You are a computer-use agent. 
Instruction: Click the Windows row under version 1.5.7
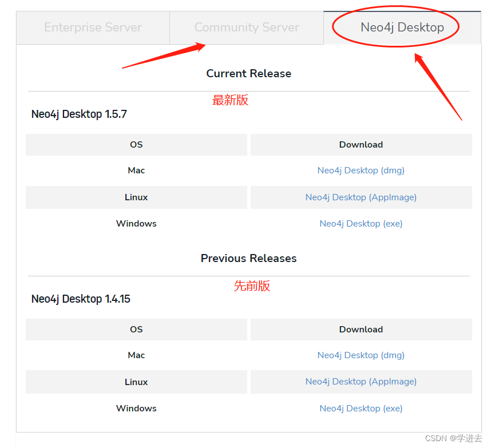[x=248, y=224]
